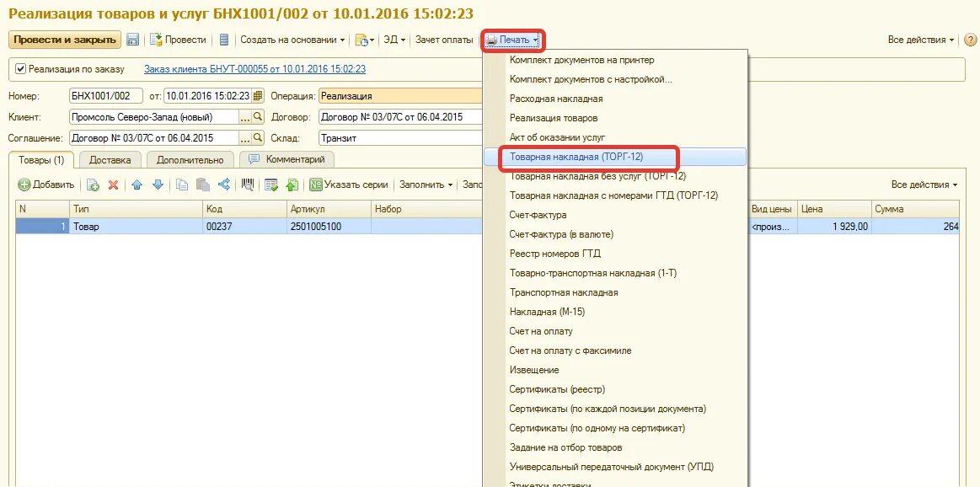Screen dimensions: 980x487
Task: Switch to the Дополнительно tab
Action: point(190,160)
